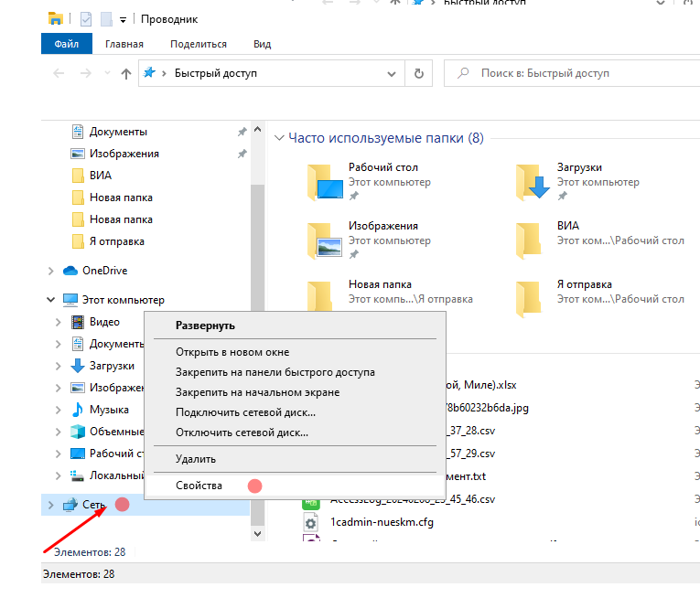Click Развернуть in the context menu

coord(206,326)
